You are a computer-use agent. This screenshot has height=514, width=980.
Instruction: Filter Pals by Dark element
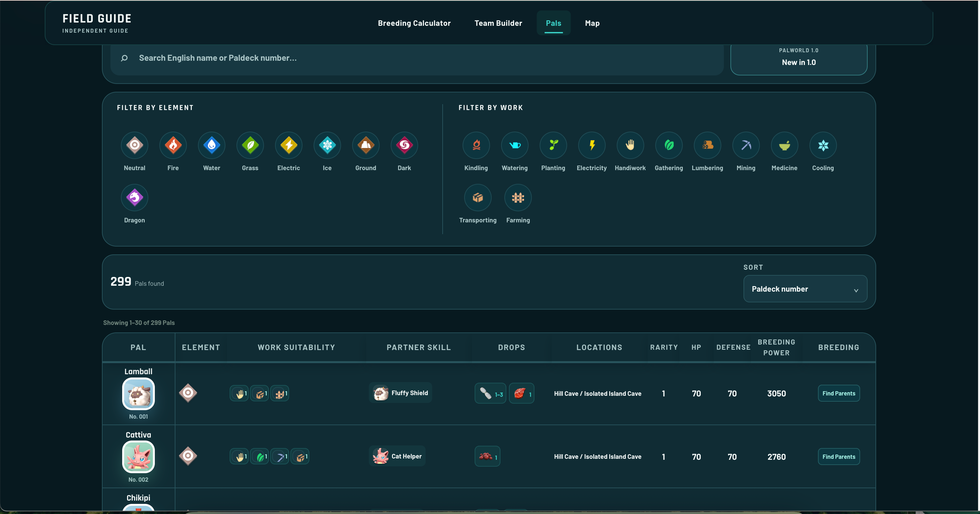[404, 145]
